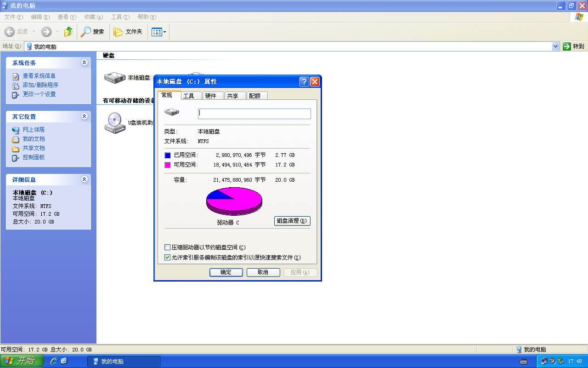This screenshot has height=368, width=588.
Task: Open 更改一个设置 task icon
Action: (16, 94)
